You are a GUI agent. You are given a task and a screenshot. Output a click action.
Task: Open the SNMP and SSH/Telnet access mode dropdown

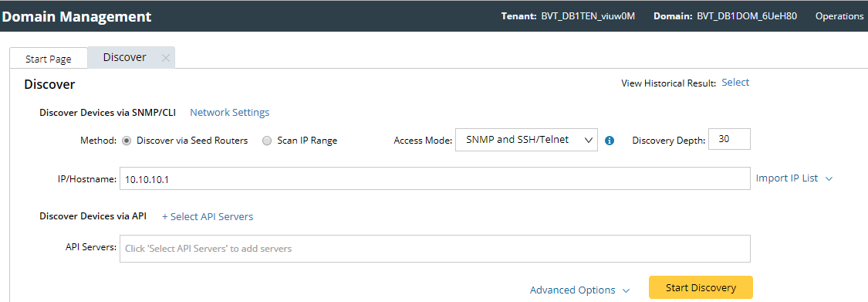pos(526,141)
